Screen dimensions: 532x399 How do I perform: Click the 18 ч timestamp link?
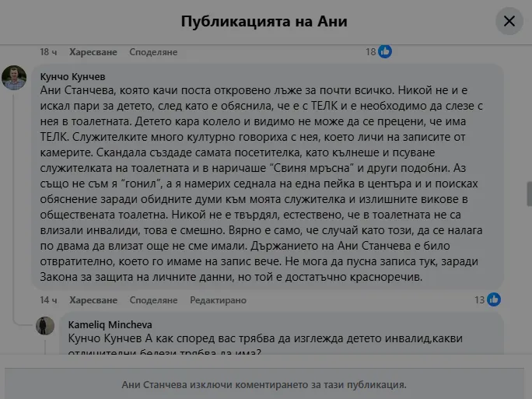click(48, 52)
